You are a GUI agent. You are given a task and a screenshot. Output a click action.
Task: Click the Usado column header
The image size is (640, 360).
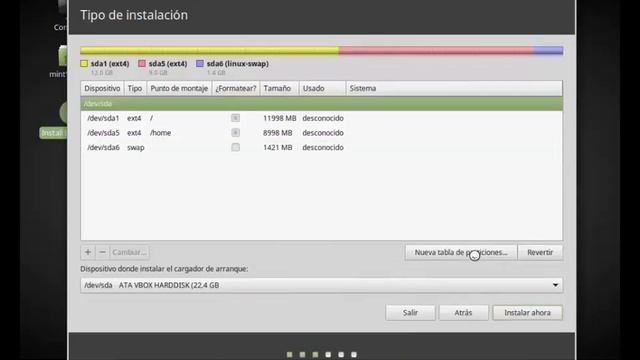click(322, 89)
